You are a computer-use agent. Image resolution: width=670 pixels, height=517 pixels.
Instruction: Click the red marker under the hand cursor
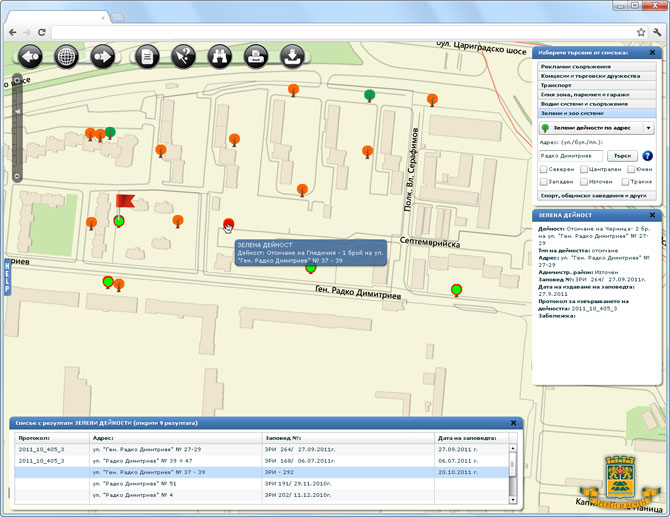[229, 223]
